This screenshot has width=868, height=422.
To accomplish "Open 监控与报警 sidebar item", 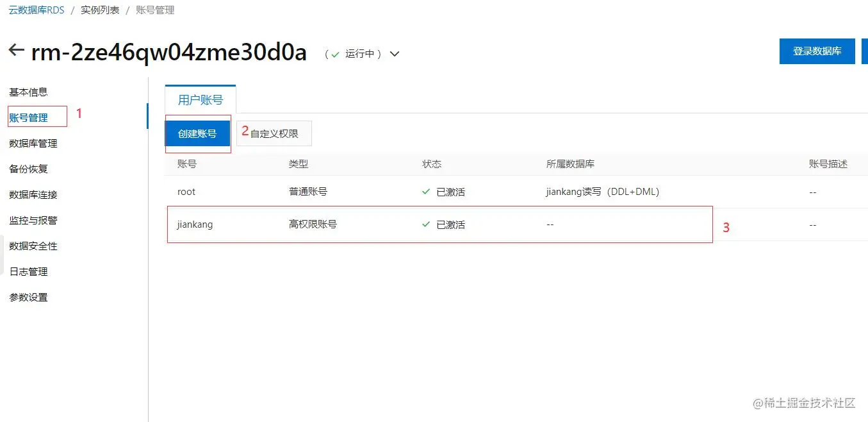I will (x=33, y=220).
